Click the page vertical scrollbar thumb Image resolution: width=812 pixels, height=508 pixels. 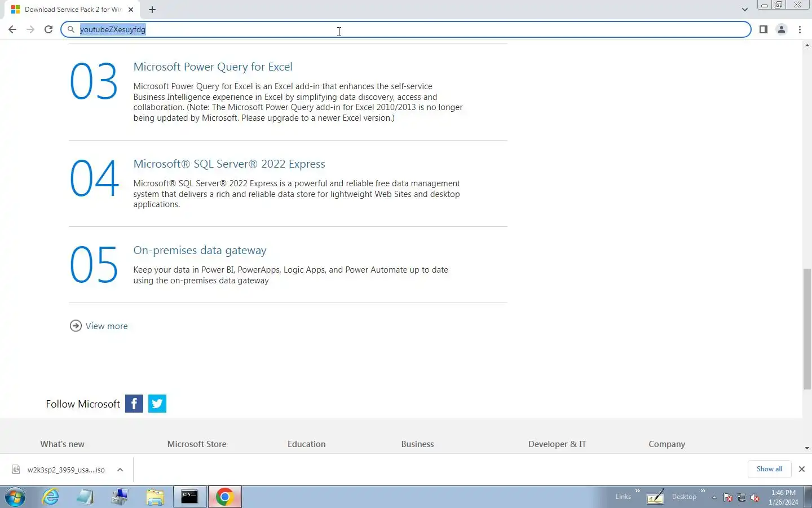coord(807,330)
